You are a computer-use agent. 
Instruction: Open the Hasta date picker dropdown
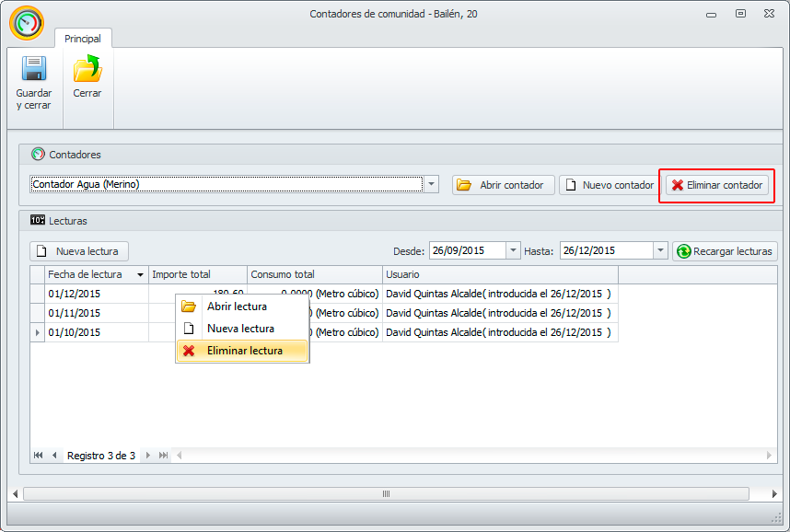click(660, 250)
